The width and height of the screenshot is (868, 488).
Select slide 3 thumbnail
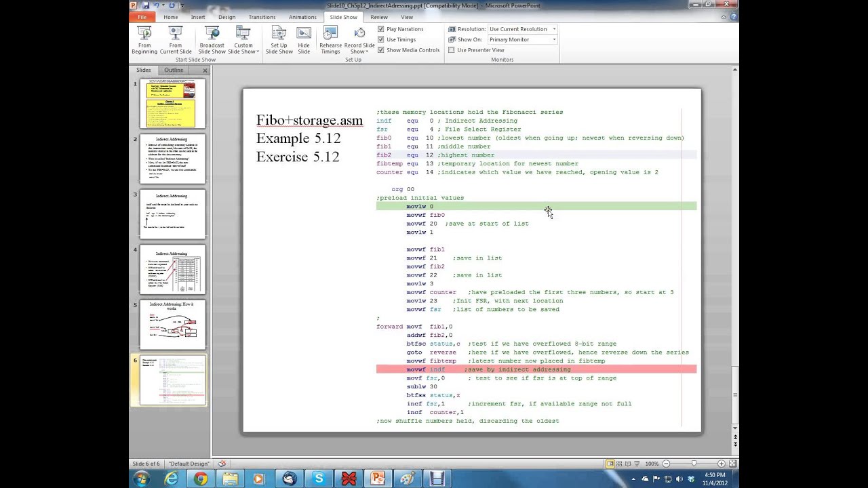pos(172,215)
